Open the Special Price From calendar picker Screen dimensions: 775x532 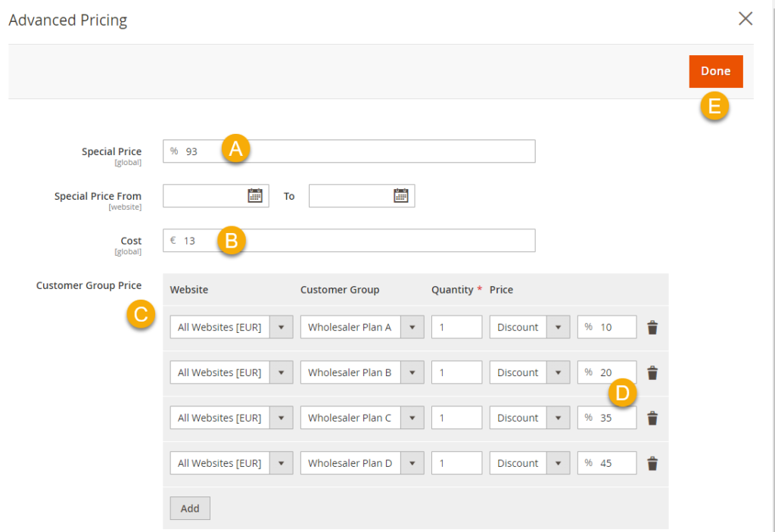point(255,196)
